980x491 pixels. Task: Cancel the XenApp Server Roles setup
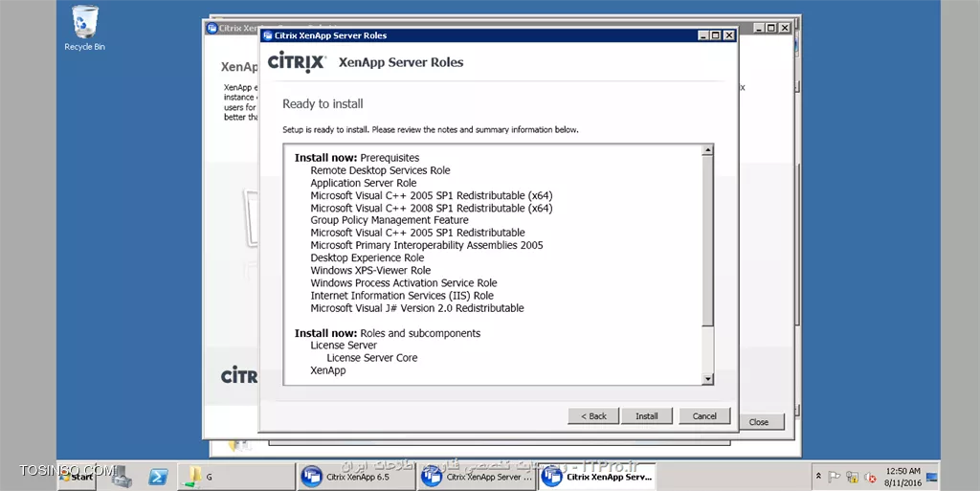pos(704,416)
